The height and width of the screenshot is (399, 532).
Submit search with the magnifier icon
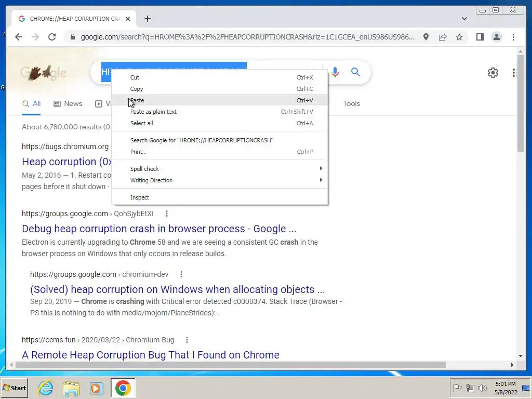pyautogui.click(x=355, y=72)
